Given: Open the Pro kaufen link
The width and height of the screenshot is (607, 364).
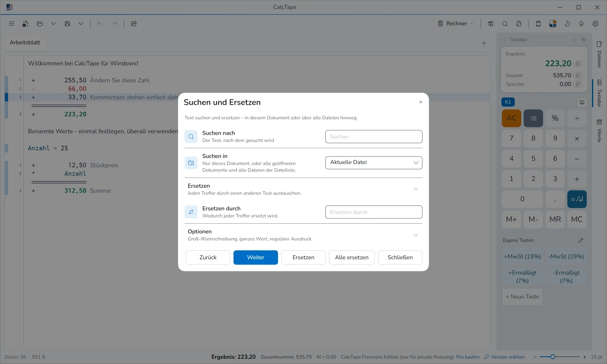Looking at the screenshot, I should click(x=468, y=357).
